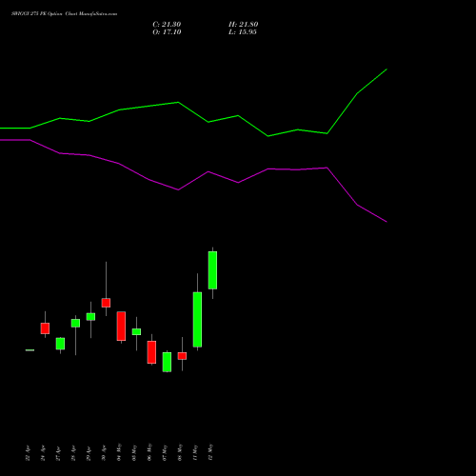The image size is (476, 476).
Task: Click the purple indicator line
Action: (178, 189)
